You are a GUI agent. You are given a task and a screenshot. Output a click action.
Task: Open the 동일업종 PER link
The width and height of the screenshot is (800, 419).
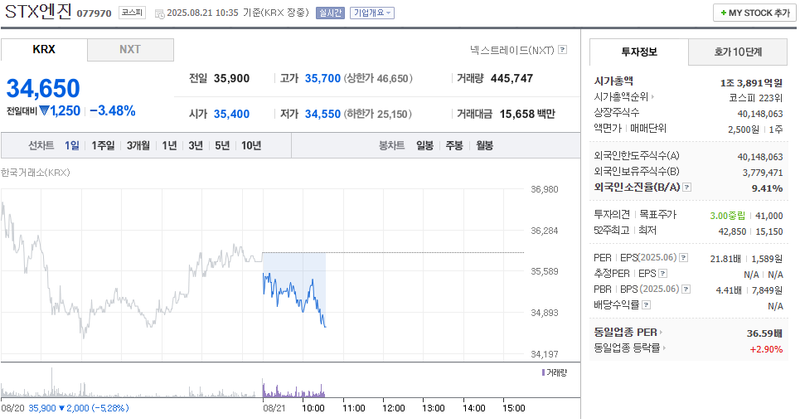pos(628,332)
